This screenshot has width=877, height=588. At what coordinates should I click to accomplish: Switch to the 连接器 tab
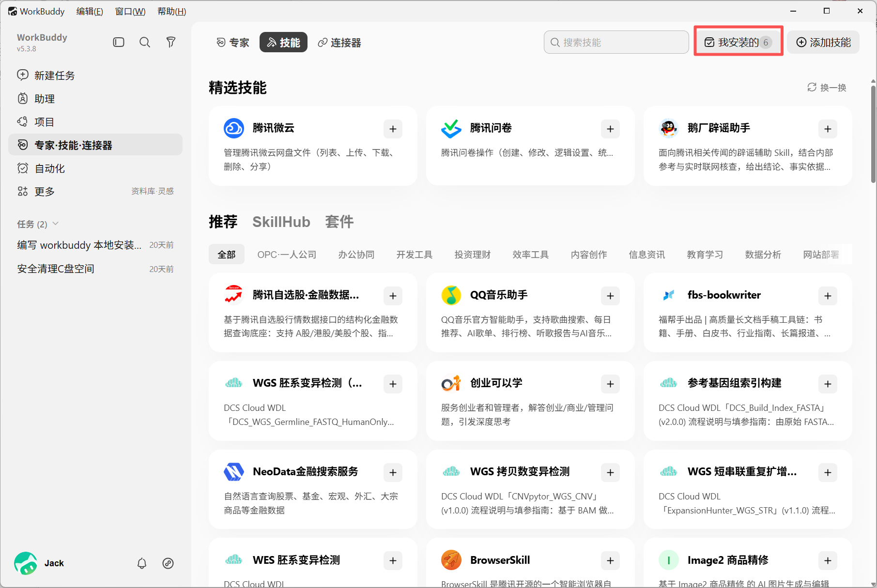click(339, 43)
